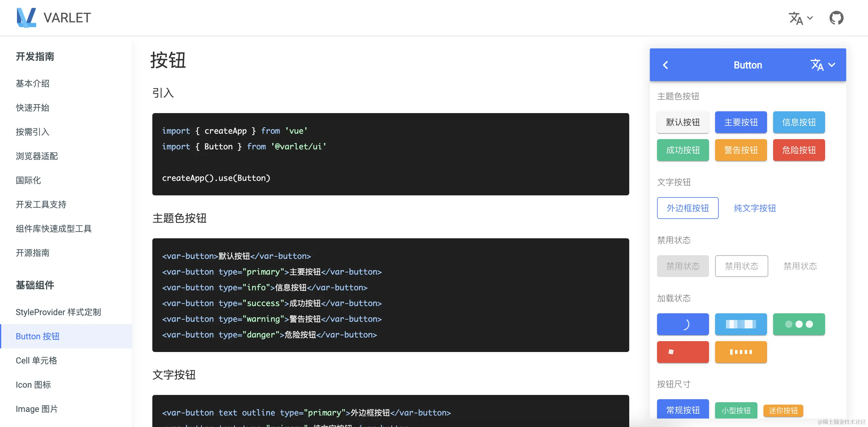
Task: Click the translate icon in Button preview bar
Action: click(817, 65)
